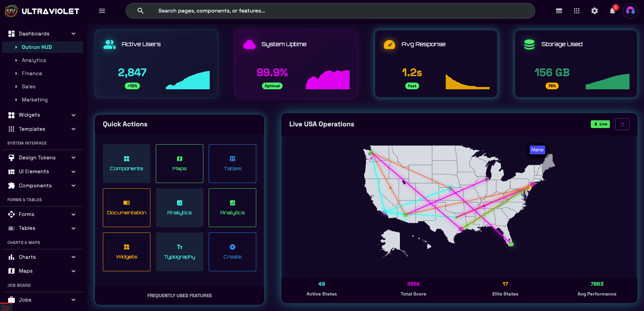Open the search magnifier icon
The image size is (644, 311).
(140, 10)
